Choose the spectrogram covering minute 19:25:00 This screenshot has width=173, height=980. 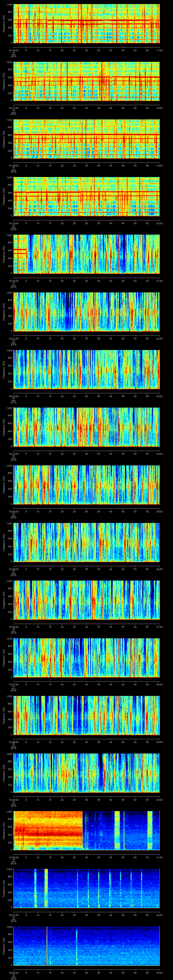pyautogui.click(x=87, y=542)
